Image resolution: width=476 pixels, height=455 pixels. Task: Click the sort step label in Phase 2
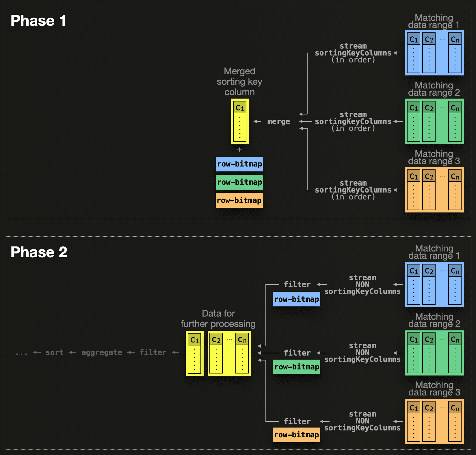tap(55, 352)
